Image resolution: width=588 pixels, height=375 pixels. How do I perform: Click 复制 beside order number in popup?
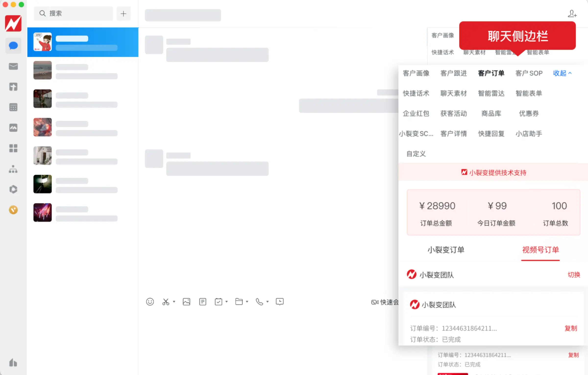(x=571, y=328)
